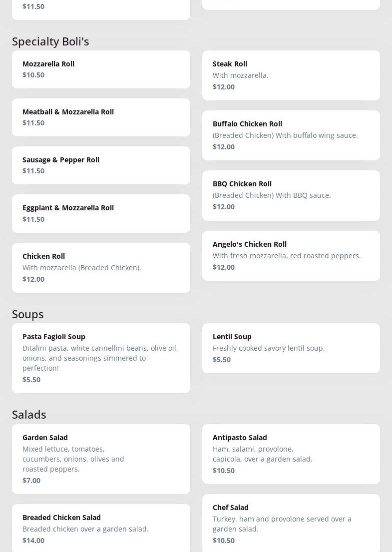Viewport: 392px width, 552px height.
Task: Select the Antipasto Salad item
Action: point(291,454)
